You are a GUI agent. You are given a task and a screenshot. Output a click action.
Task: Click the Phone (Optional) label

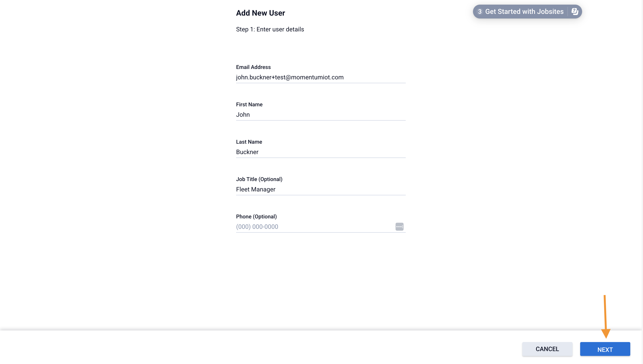pyautogui.click(x=256, y=216)
